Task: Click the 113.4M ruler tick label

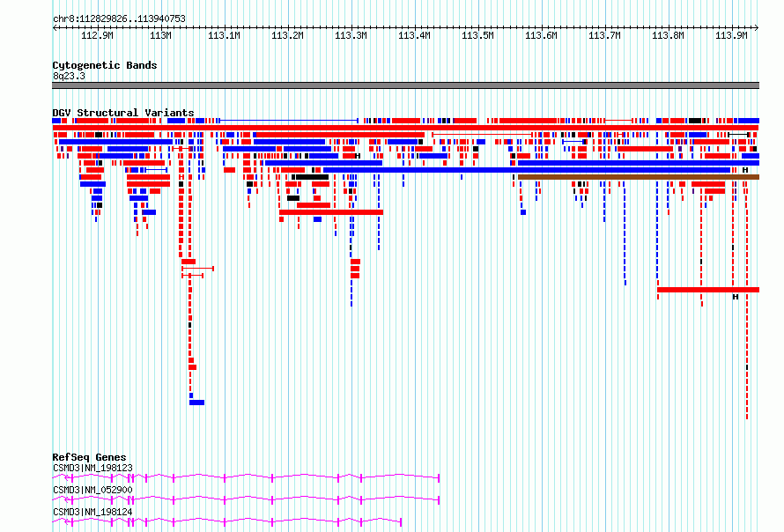Action: [415, 35]
